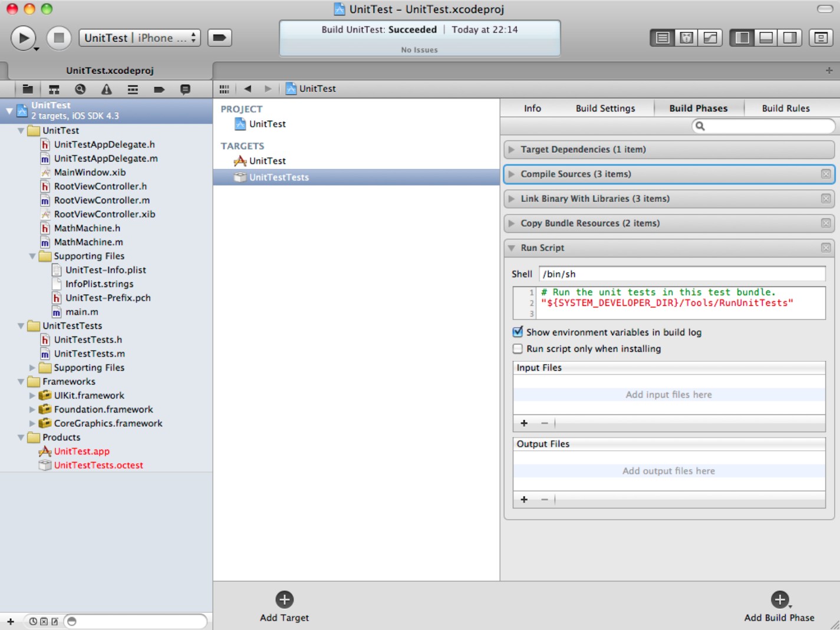This screenshot has width=840, height=630.
Task: Show the Log navigator
Action: click(185, 89)
